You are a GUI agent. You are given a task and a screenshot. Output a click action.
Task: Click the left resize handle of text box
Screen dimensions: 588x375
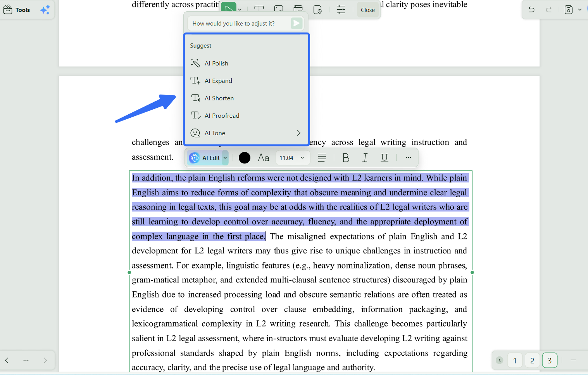(x=129, y=272)
